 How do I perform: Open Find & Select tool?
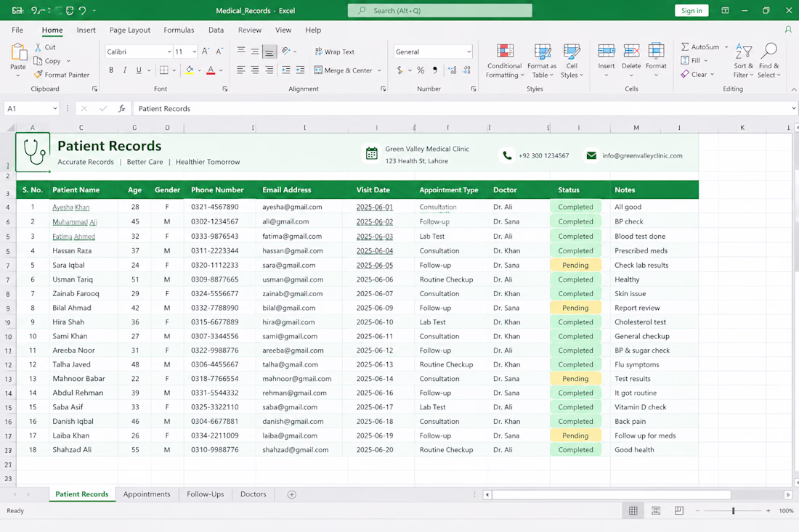pos(769,60)
